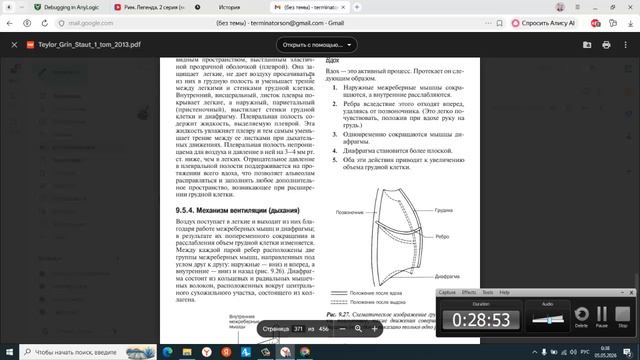Click the 'Позвоночник' label in the diagram
The height and width of the screenshot is (360, 640).
tap(349, 212)
